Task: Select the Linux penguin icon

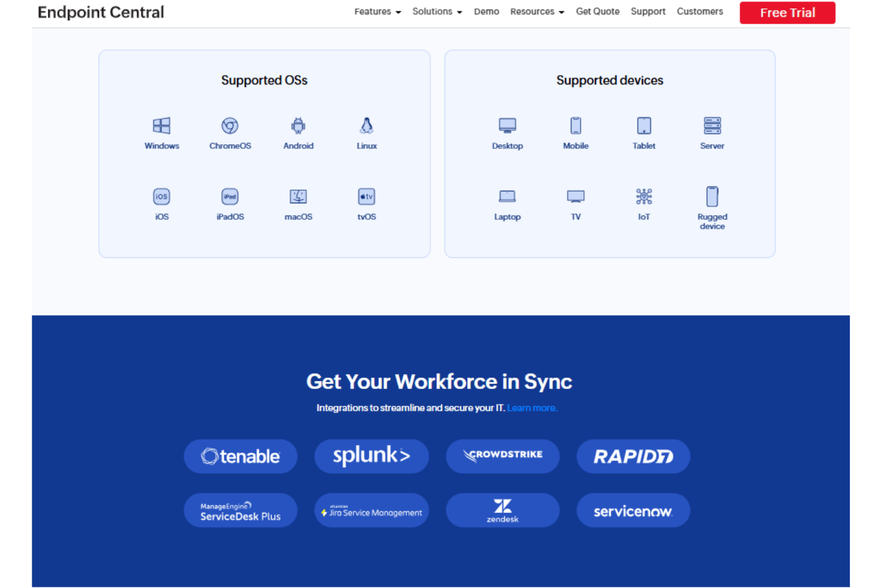Action: 367,126
